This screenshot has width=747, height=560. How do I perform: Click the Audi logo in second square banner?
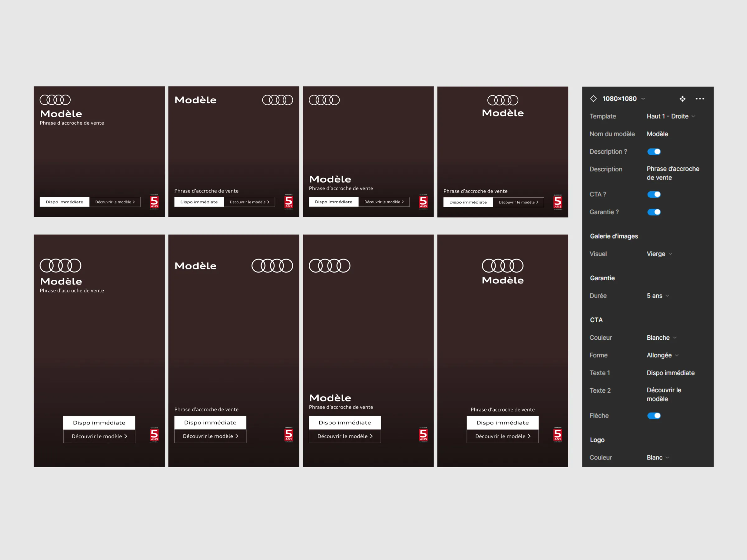[x=278, y=100]
